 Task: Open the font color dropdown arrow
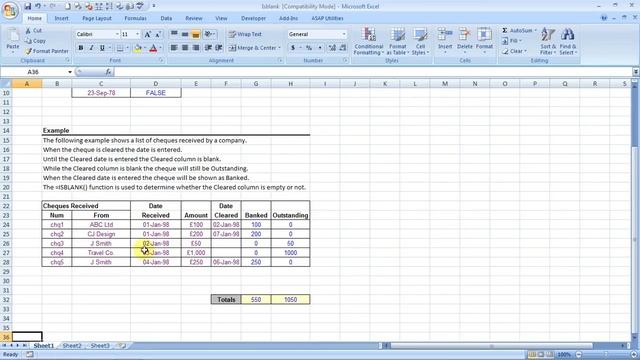point(160,48)
